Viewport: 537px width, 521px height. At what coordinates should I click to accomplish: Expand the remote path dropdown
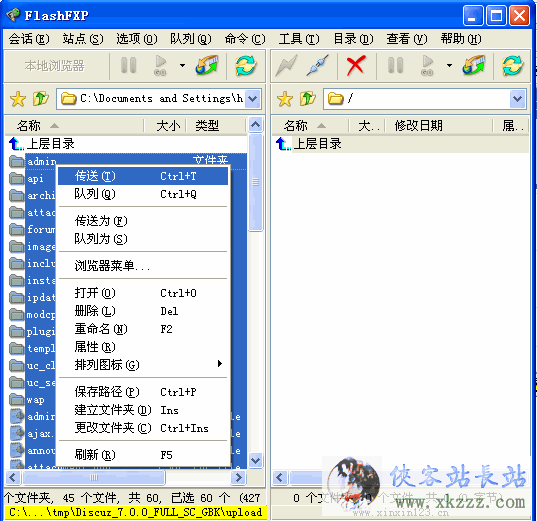(x=517, y=99)
